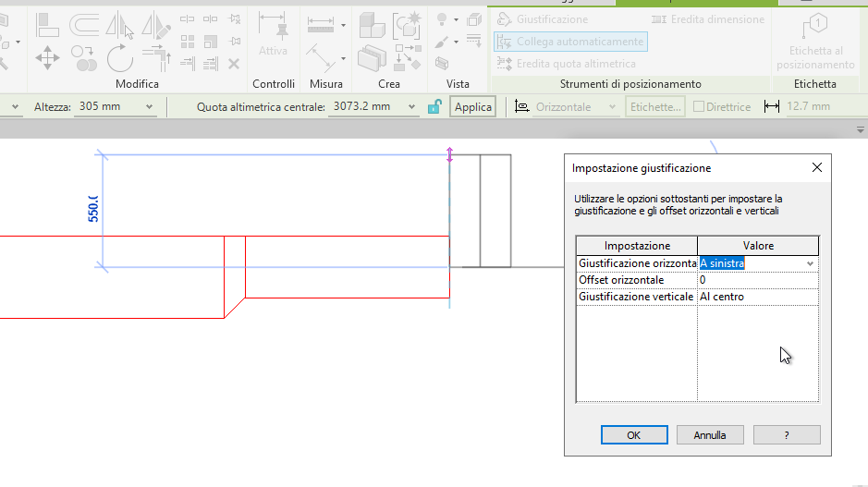Click Eredita dimensione

[x=708, y=19]
